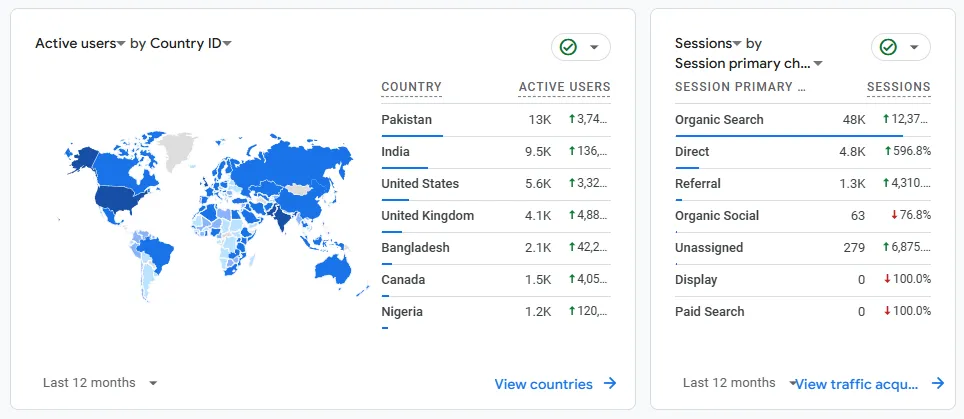The height and width of the screenshot is (419, 964).
Task: Open the View traffic acquisition link
Action: pyautogui.click(x=860, y=384)
